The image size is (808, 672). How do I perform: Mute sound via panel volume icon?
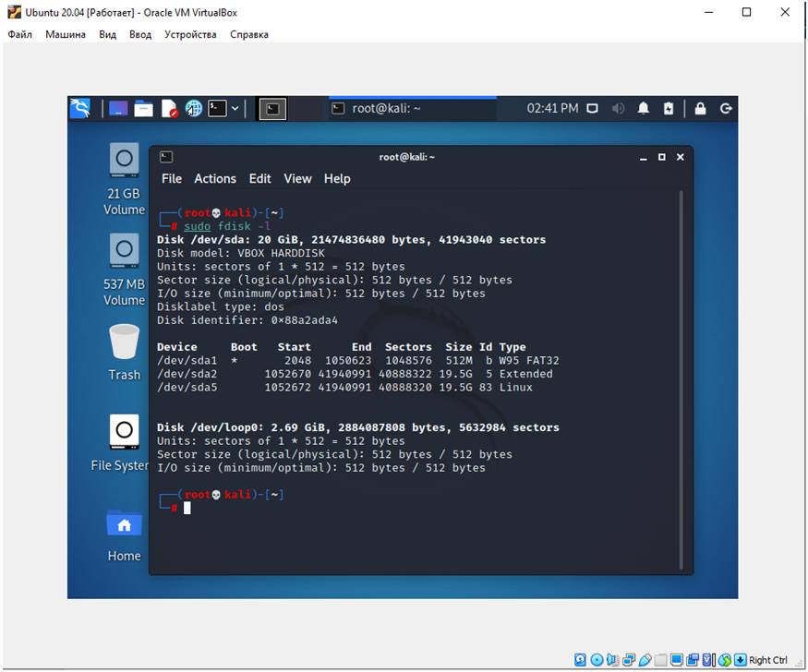[618, 108]
